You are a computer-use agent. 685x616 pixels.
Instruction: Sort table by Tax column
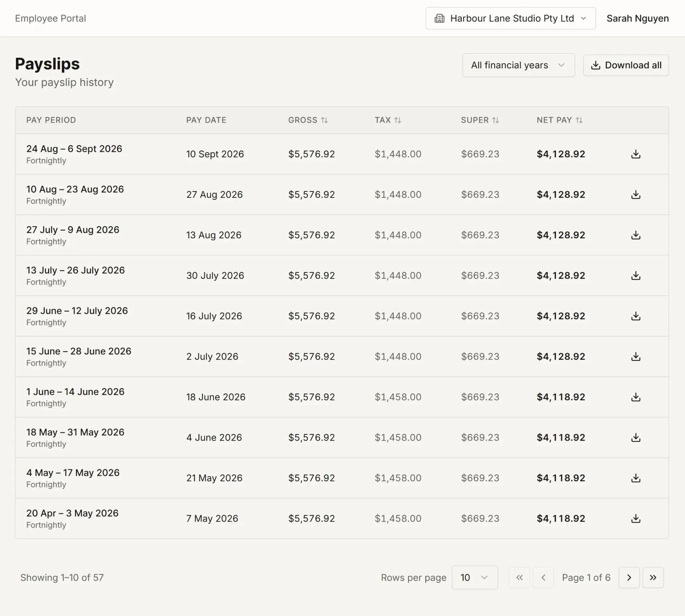pos(388,120)
